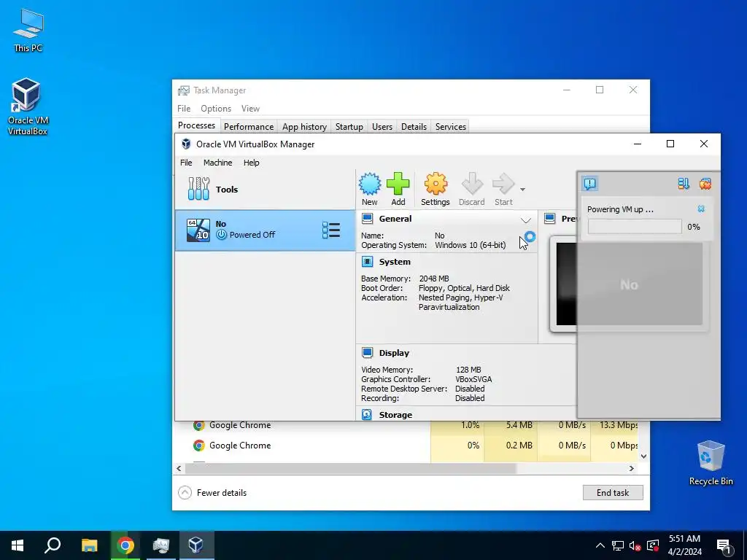Open VirtualBox Help menu
Image resolution: width=747 pixels, height=560 pixels.
pos(252,163)
